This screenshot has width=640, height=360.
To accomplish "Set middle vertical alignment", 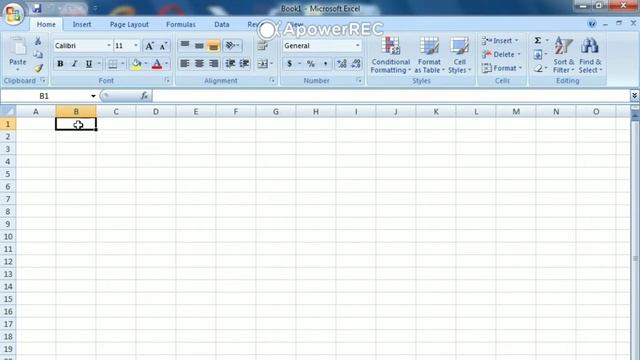I will [x=199, y=45].
